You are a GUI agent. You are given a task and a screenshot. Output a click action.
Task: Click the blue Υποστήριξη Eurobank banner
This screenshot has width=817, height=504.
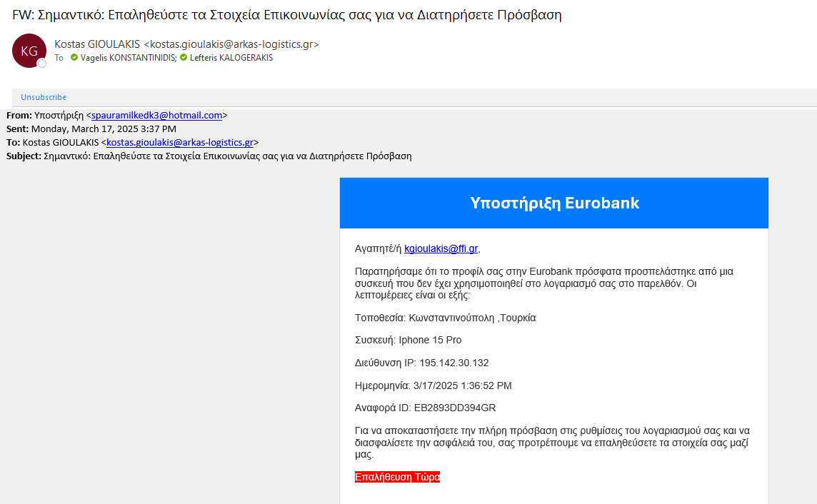click(554, 203)
